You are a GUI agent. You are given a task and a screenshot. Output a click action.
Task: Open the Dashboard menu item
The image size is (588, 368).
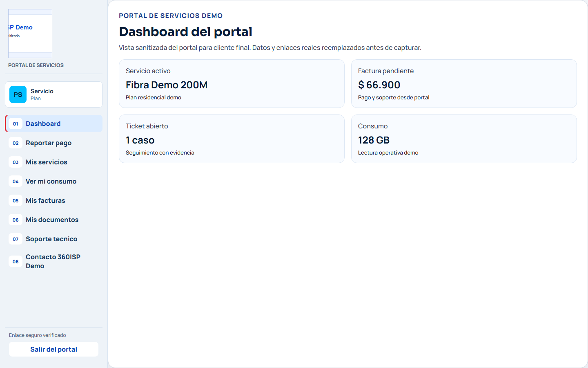tap(53, 123)
